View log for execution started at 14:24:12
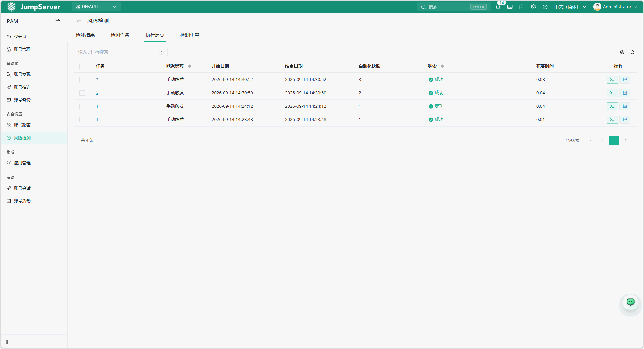The width and height of the screenshot is (644, 349). (612, 106)
